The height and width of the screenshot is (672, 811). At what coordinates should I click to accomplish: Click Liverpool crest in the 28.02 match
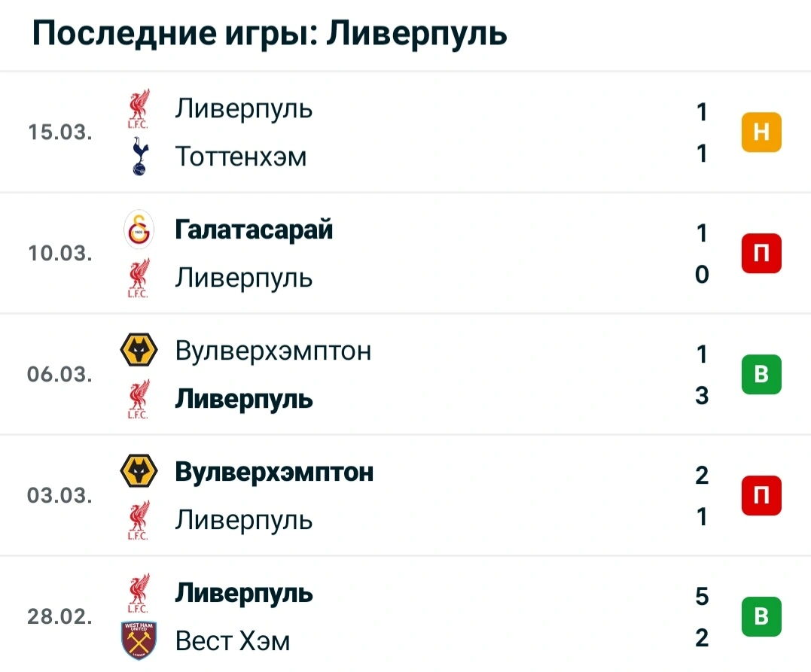139,594
